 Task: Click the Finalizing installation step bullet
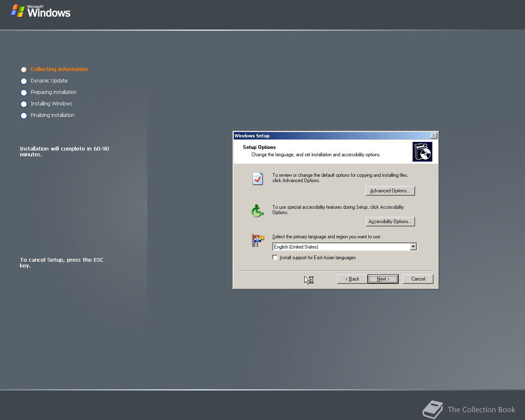pyautogui.click(x=24, y=116)
